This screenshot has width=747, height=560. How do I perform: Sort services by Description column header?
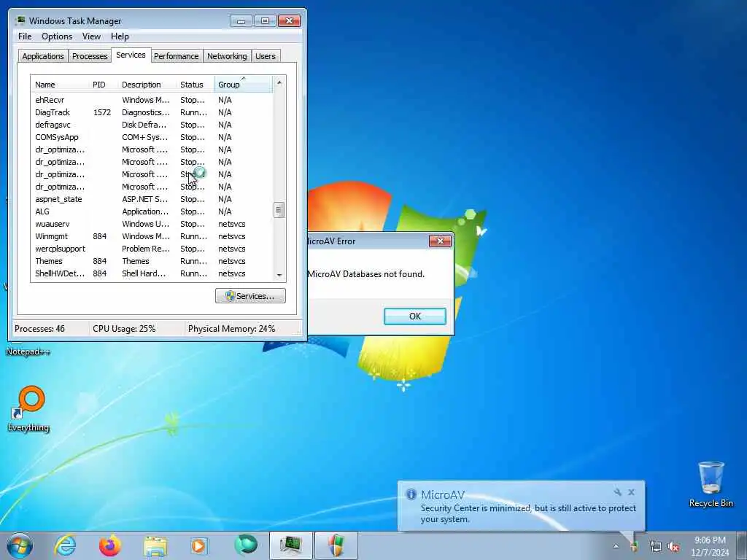point(147,85)
